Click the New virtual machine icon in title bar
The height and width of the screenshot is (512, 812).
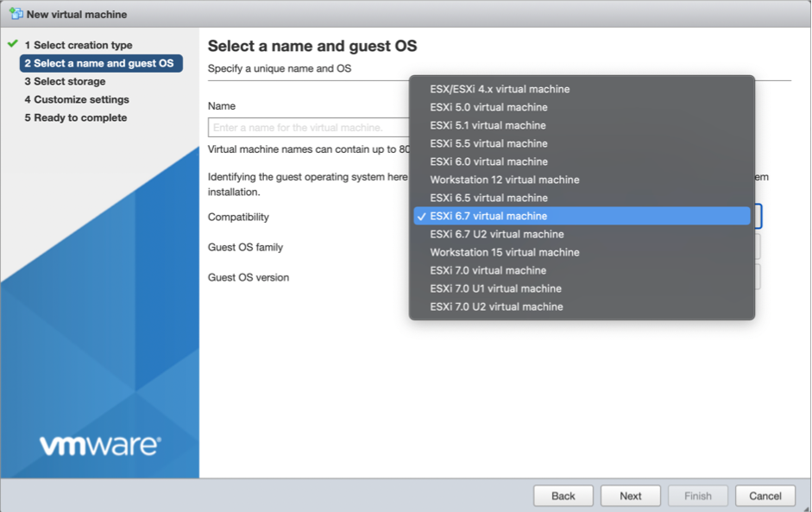pyautogui.click(x=17, y=14)
